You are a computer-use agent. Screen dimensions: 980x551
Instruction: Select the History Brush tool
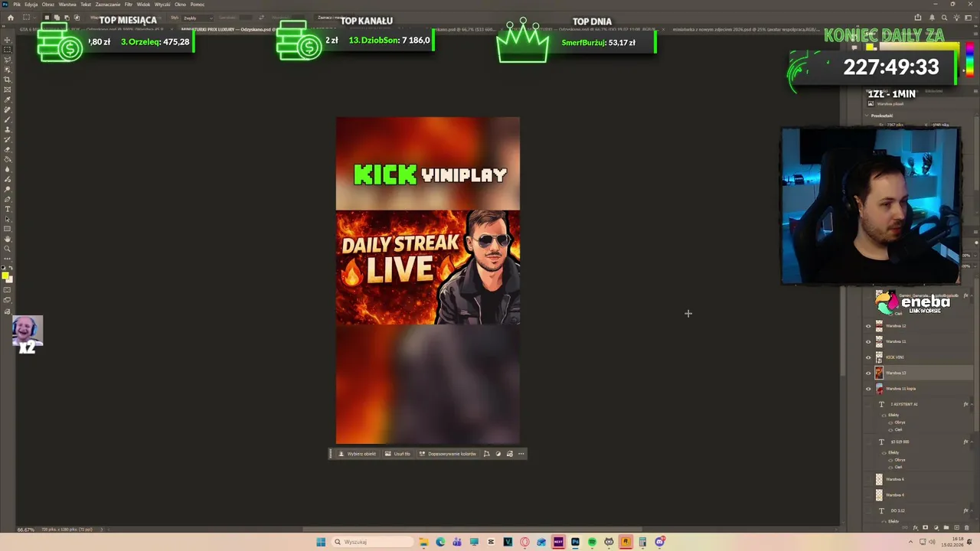pos(8,139)
